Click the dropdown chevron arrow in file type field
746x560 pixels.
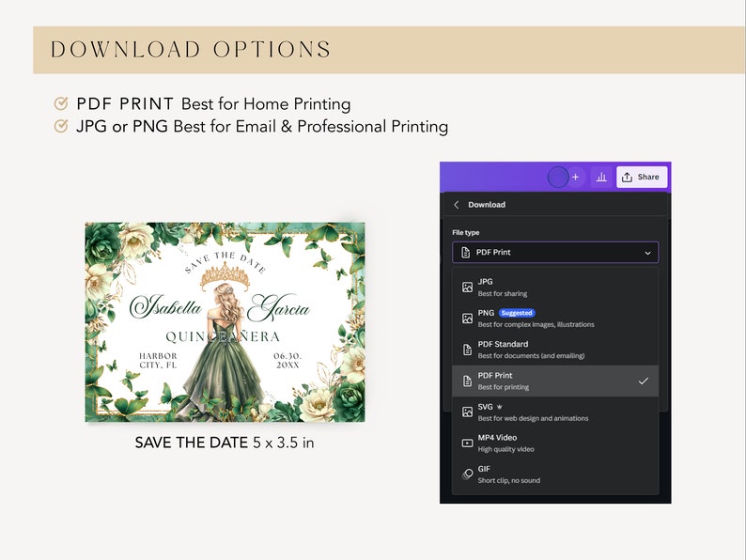click(647, 253)
